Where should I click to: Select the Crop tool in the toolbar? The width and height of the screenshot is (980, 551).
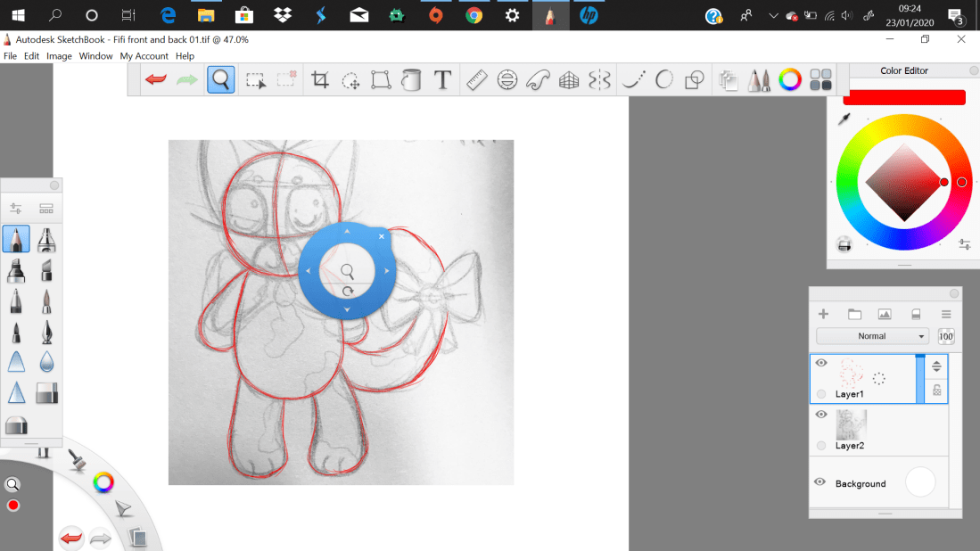(321, 79)
